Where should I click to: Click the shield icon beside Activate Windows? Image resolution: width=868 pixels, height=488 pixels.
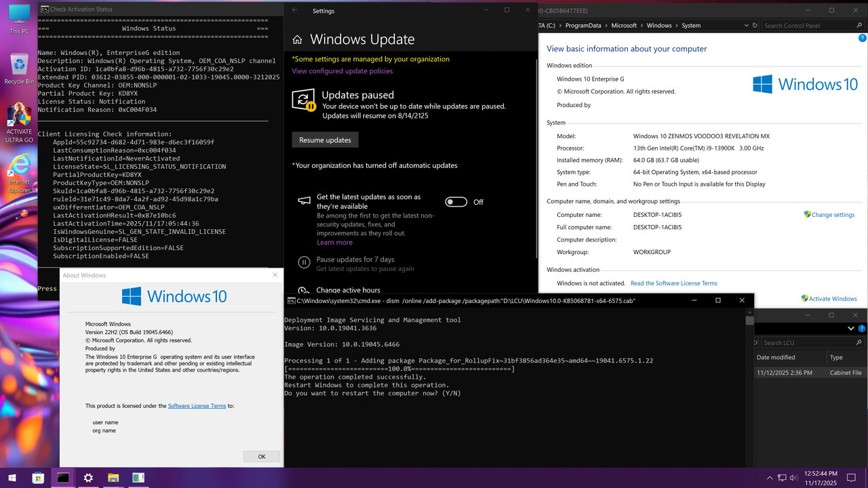(804, 298)
